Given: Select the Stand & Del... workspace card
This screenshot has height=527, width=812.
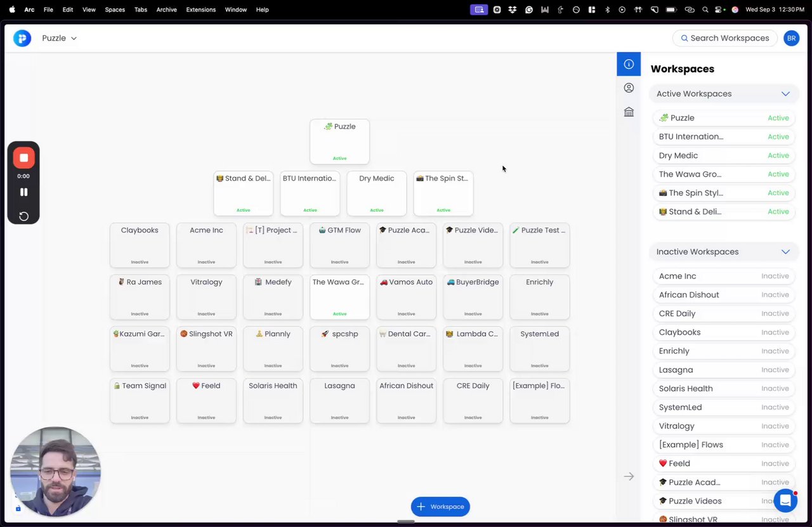Looking at the screenshot, I should point(244,193).
